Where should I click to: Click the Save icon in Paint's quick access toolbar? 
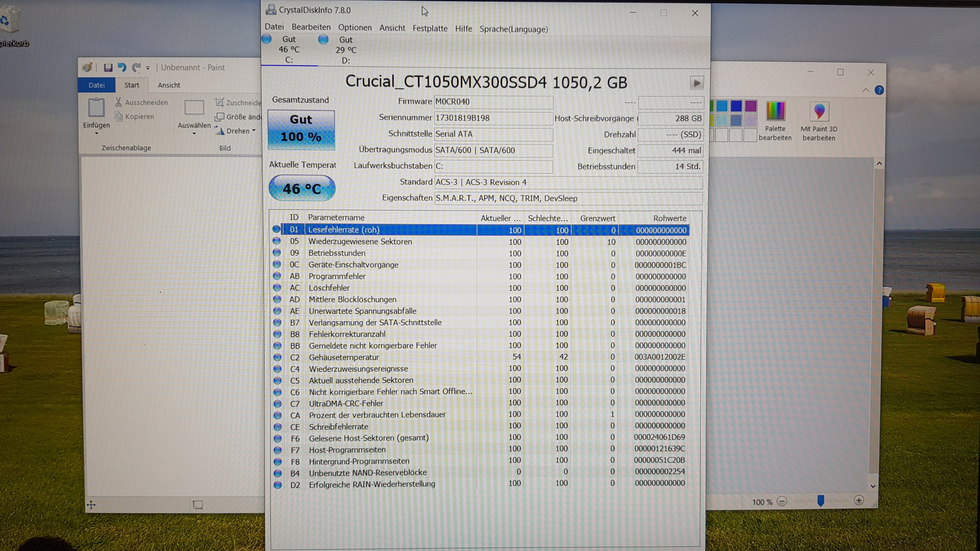click(x=108, y=68)
